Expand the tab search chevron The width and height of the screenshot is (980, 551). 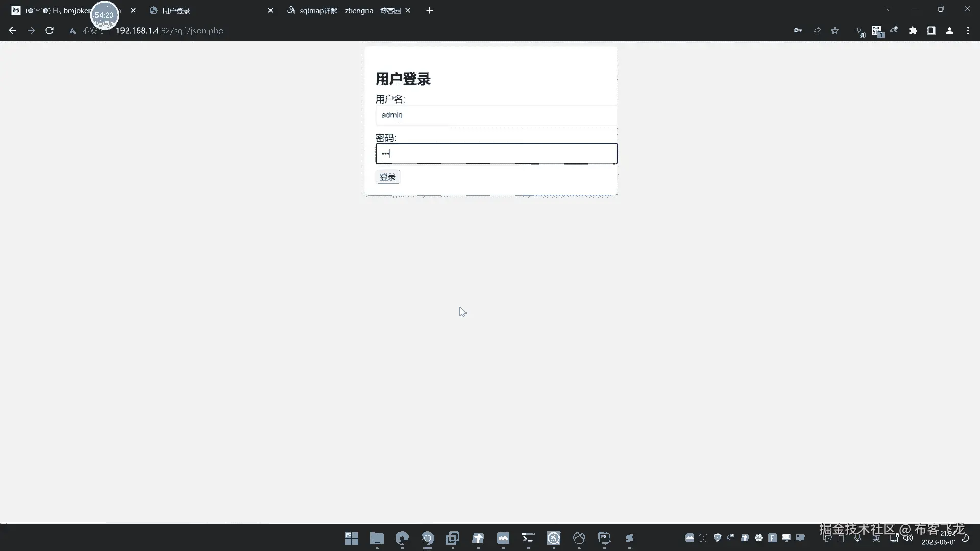888,9
